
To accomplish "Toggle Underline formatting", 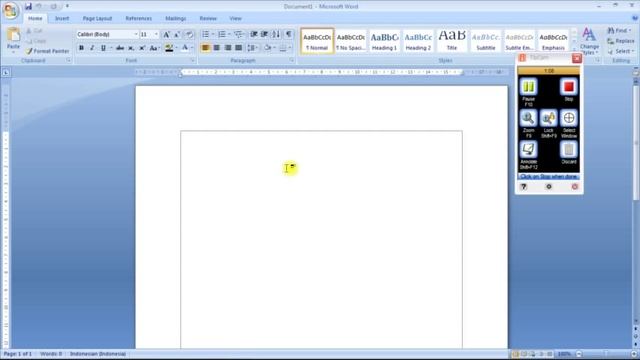I will (x=103, y=48).
